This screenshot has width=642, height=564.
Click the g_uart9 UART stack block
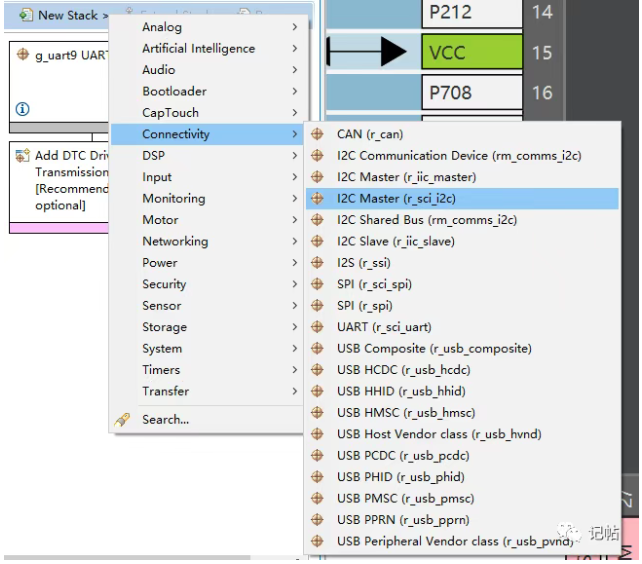coord(59,87)
